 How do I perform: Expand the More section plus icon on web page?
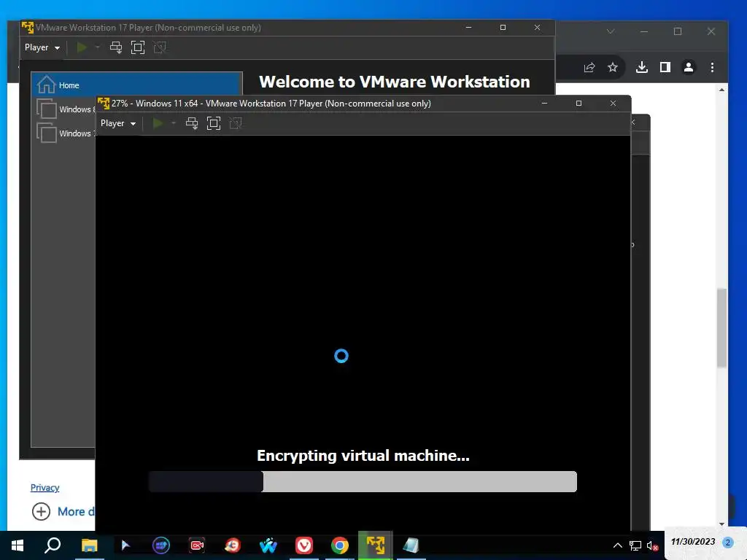(x=41, y=512)
